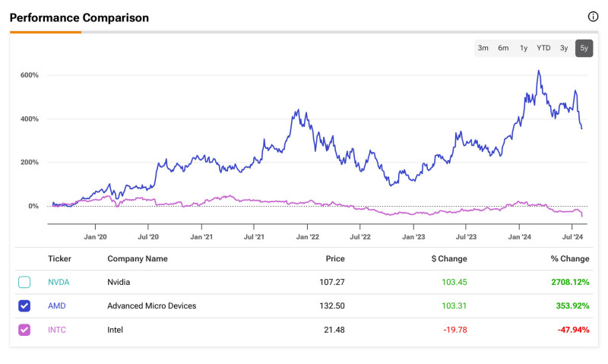Click the Price column header
The image size is (608, 364).
(335, 258)
